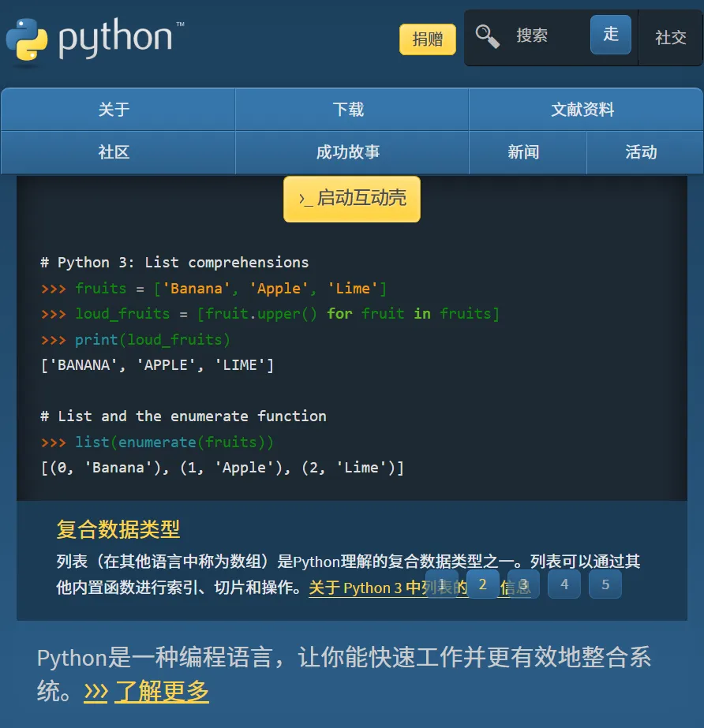Switch to code slide 3
Screen dimensions: 704x728
point(523,584)
